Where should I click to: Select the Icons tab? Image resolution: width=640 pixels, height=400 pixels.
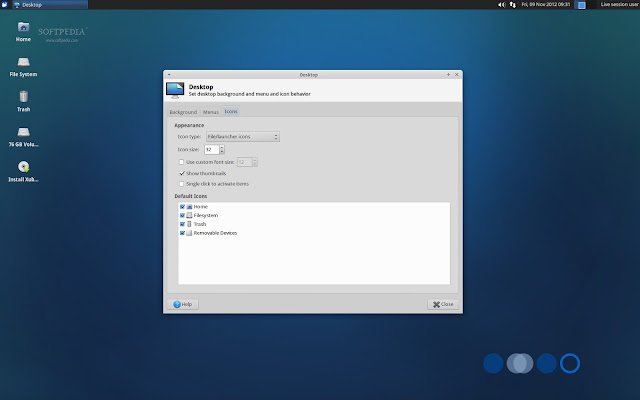click(x=231, y=111)
